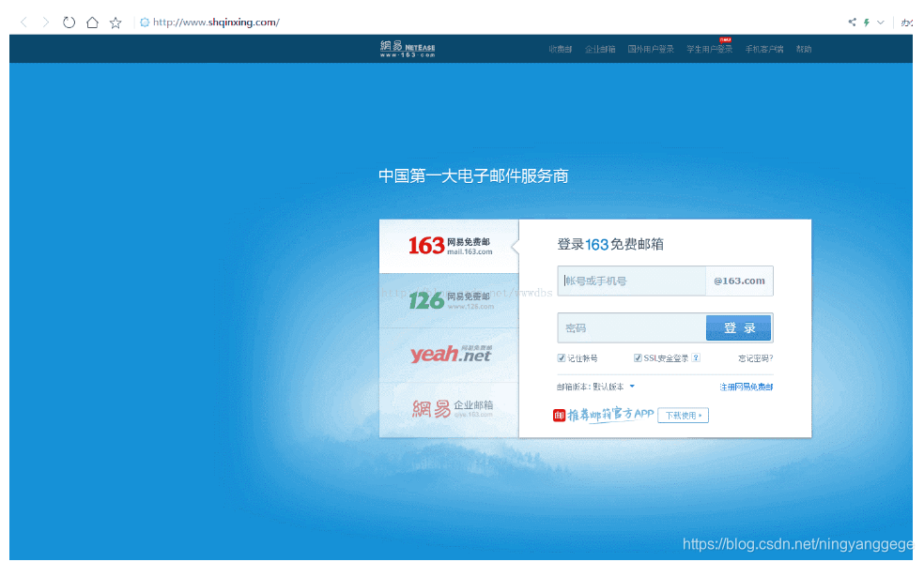Image resolution: width=924 pixels, height=562 pixels.
Task: Bookmark the page with the star icon
Action: click(115, 23)
